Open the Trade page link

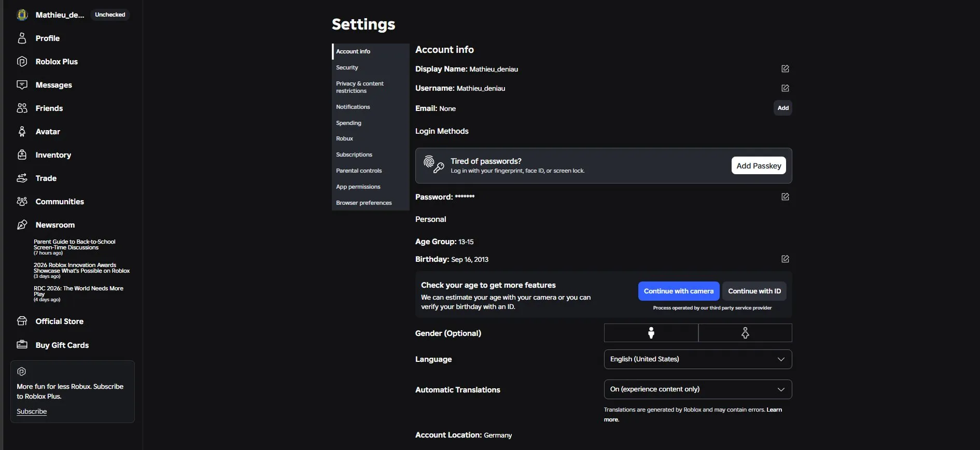pos(46,178)
